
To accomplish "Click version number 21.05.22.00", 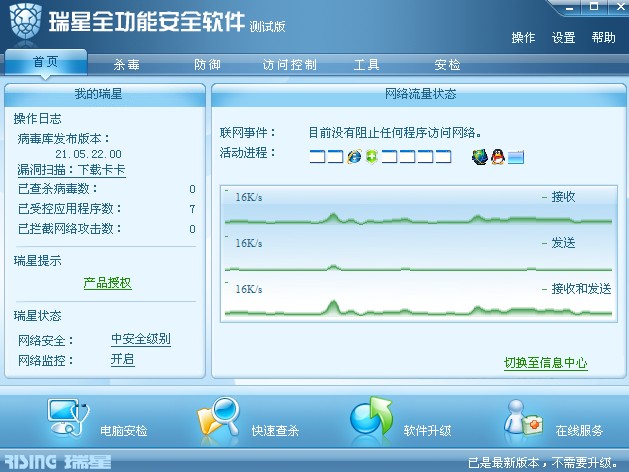I will pyautogui.click(x=88, y=154).
